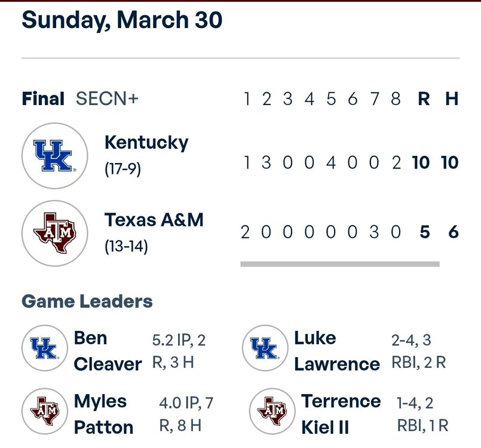Open the Texas A&M team page link
This screenshot has height=448, width=481.
pos(154,220)
